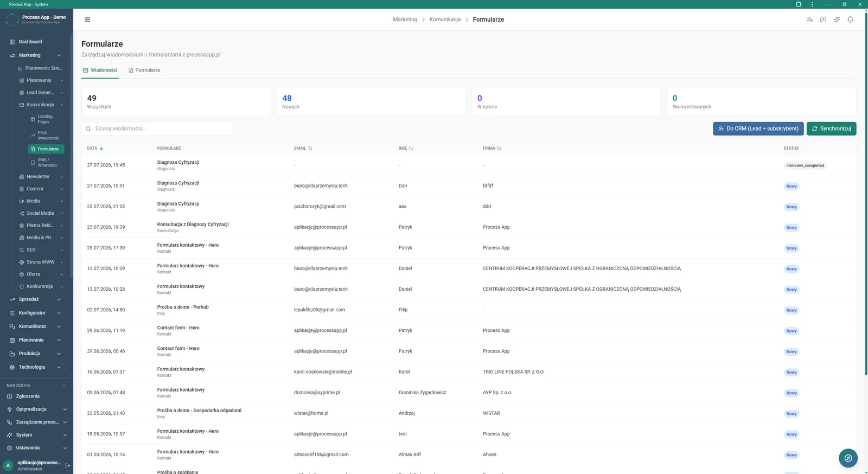Expand the Optymalizacja section chevron
This screenshot has height=474, width=868.
tap(65, 409)
